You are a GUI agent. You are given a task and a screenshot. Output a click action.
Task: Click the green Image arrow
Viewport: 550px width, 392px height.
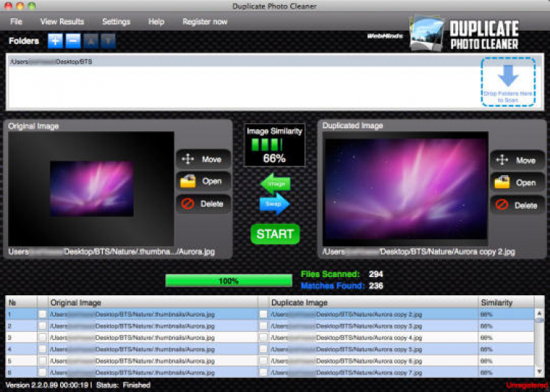click(276, 183)
